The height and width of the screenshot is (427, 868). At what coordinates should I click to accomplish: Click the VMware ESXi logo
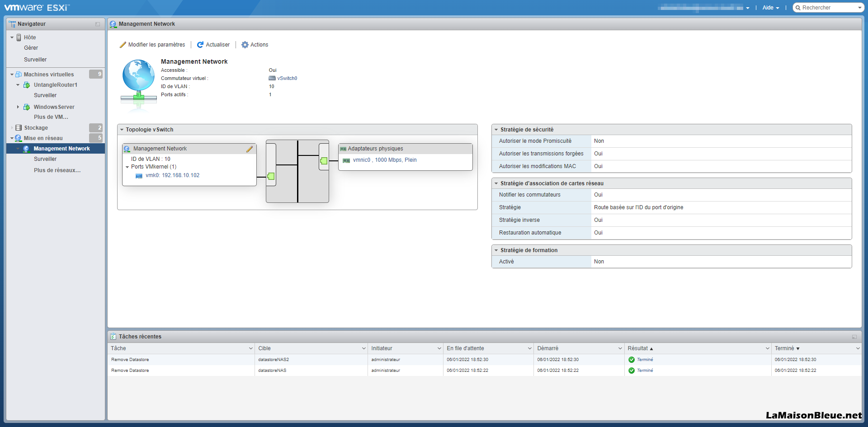(37, 8)
